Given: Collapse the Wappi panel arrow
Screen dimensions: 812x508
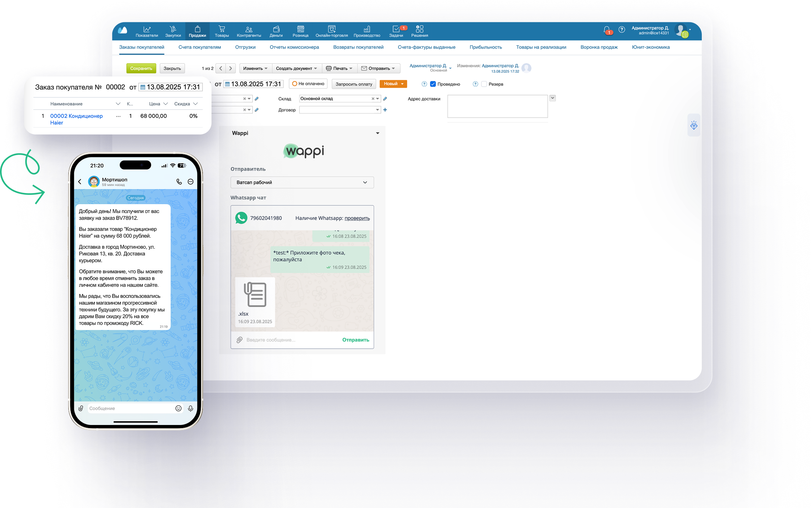Looking at the screenshot, I should pos(377,133).
